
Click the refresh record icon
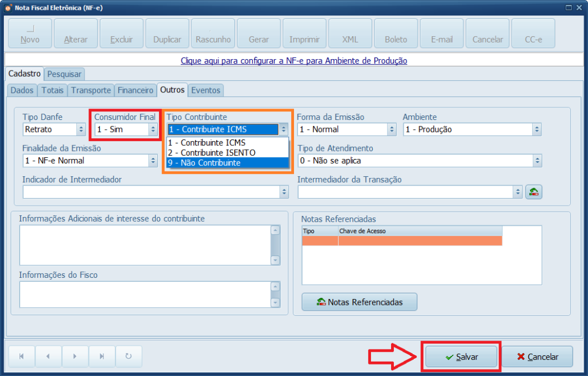129,356
